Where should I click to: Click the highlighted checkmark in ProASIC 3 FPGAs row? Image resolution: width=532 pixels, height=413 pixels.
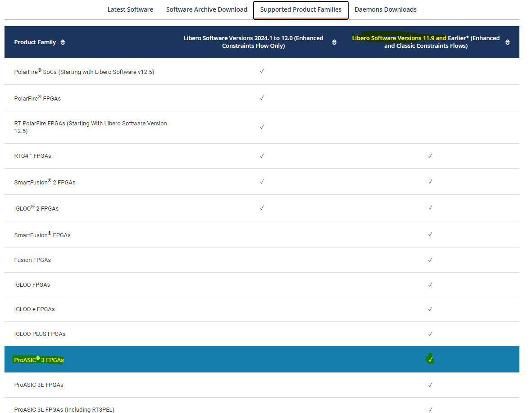coord(430,359)
